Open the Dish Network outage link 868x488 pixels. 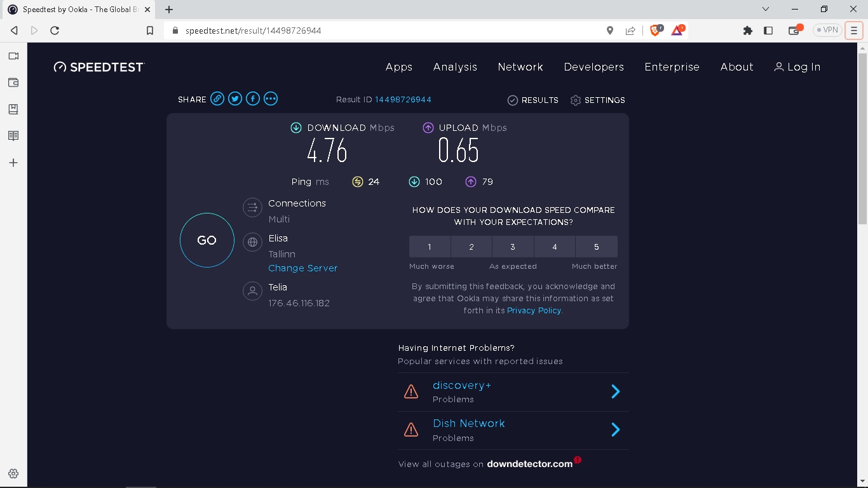pos(469,423)
